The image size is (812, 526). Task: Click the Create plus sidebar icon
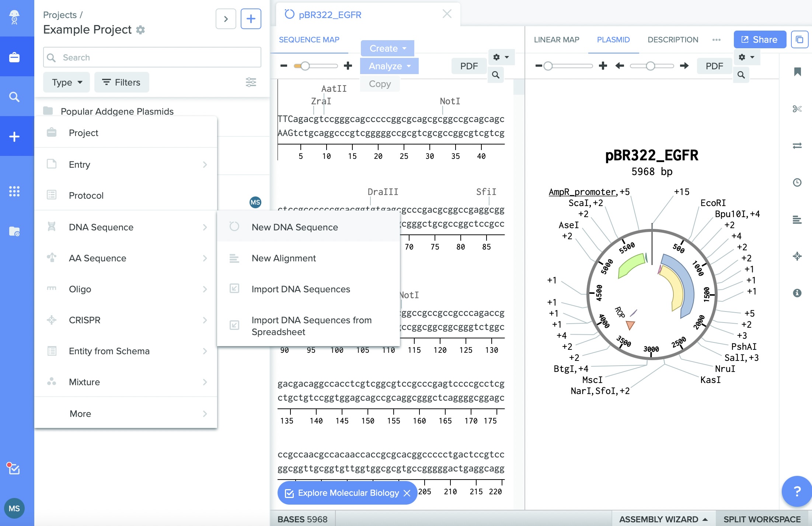[14, 137]
